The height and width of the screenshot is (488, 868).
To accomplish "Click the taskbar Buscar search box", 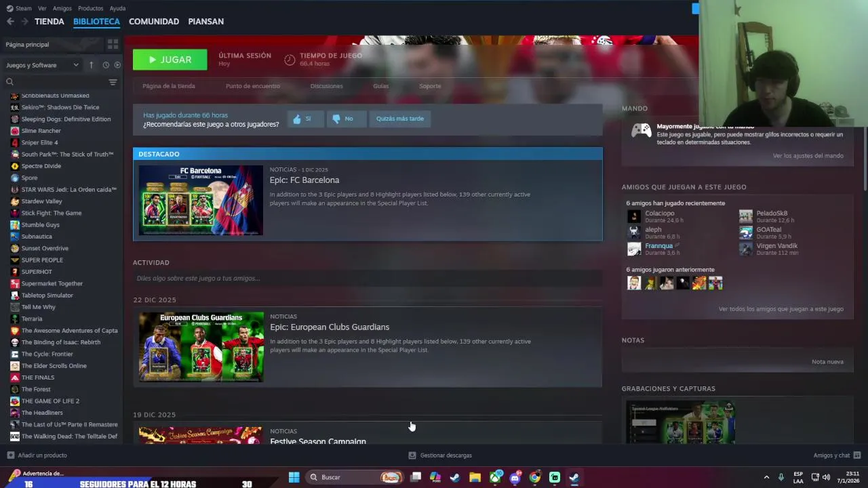I will [355, 477].
